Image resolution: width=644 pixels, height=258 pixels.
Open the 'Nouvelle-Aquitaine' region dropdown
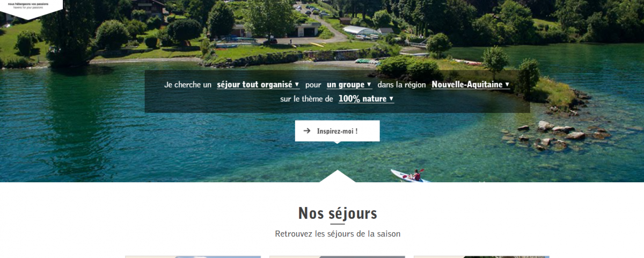(471, 84)
